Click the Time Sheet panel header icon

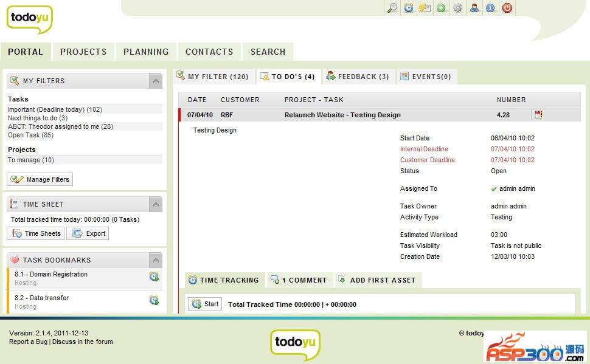pos(15,204)
